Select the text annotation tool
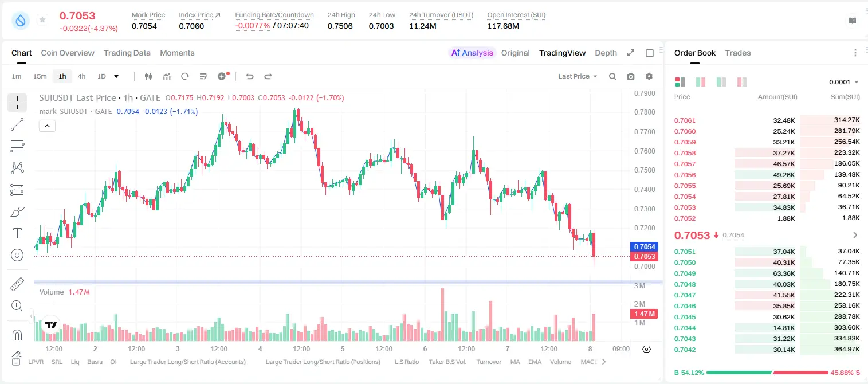Image resolution: width=868 pixels, height=384 pixels. 17,233
